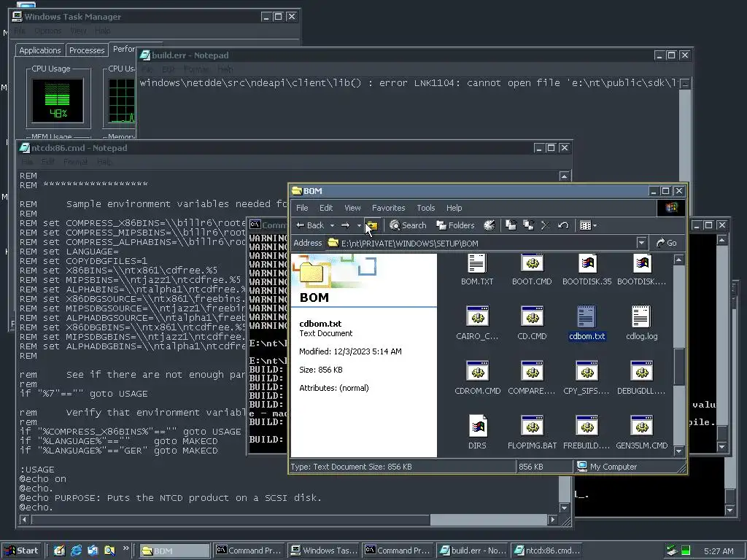This screenshot has width=747, height=560.
Task: Click scroll down arrow in BOM file list
Action: pos(679,451)
